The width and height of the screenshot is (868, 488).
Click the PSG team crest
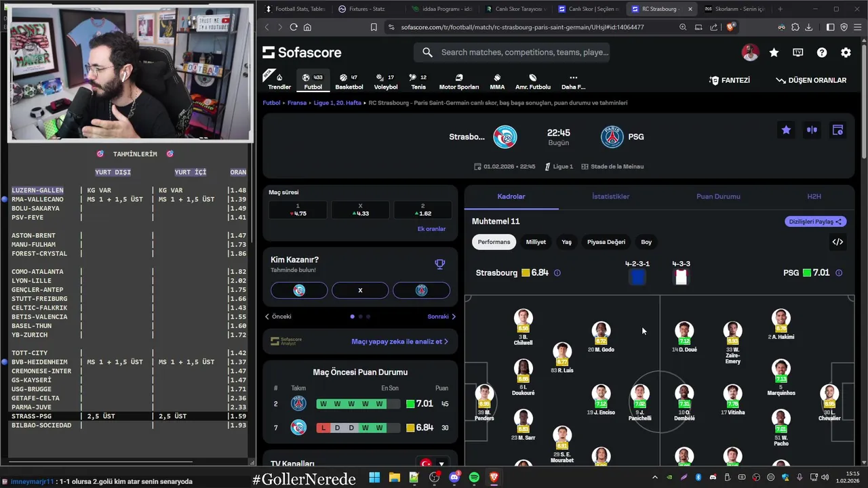(x=612, y=137)
